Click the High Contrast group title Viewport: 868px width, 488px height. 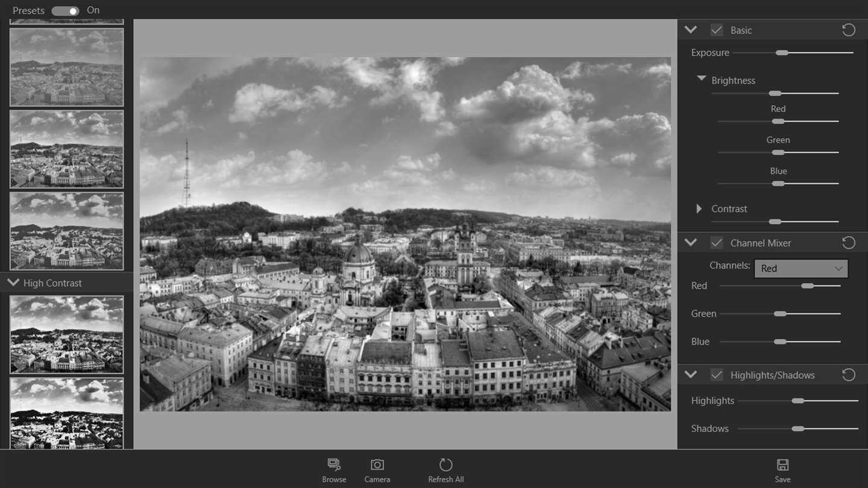pos(52,283)
